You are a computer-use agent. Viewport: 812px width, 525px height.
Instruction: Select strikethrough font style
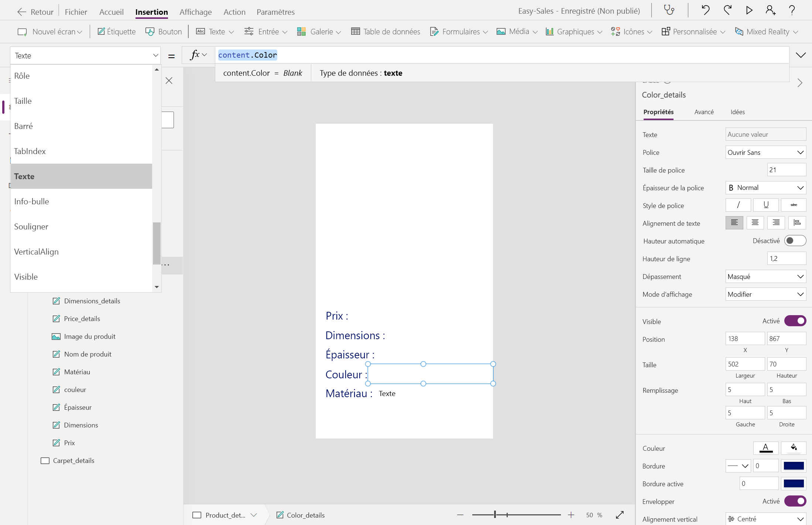point(794,205)
